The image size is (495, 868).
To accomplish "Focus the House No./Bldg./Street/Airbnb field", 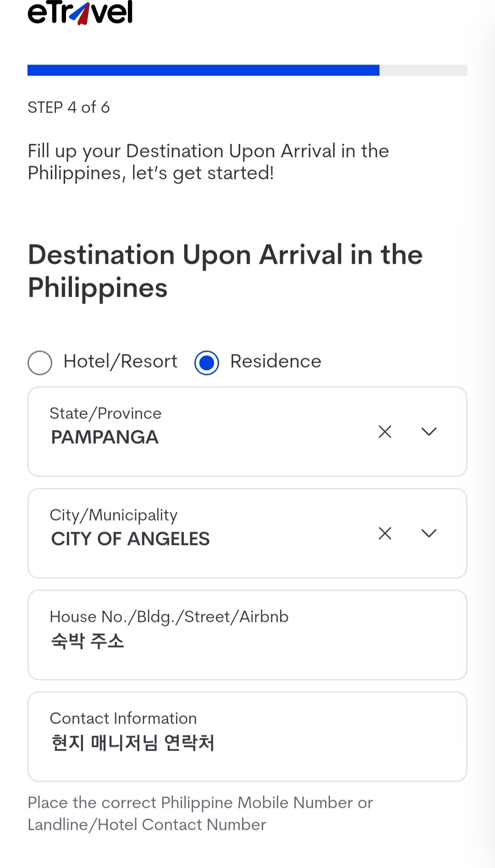I will [247, 640].
